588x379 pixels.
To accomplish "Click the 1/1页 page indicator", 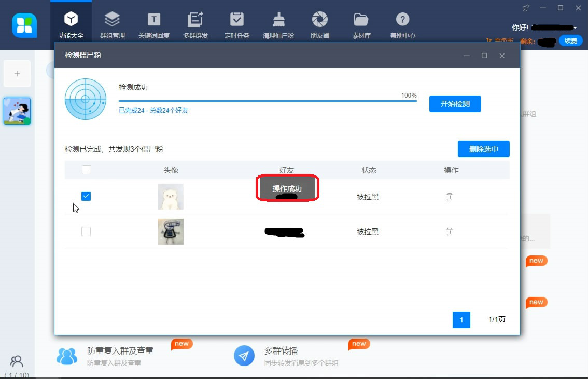I will 497,319.
